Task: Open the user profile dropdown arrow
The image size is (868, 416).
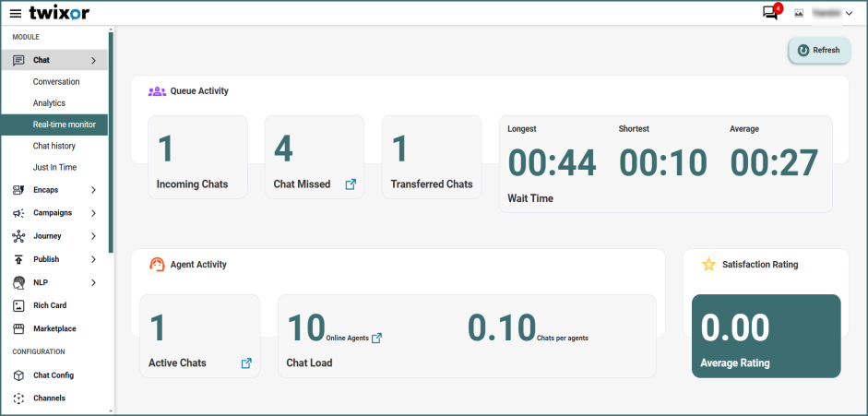Action: tap(849, 13)
